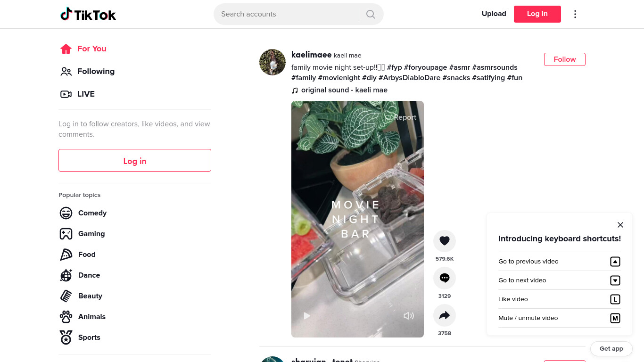Play the video with play button
The image size is (644, 362).
(x=307, y=316)
